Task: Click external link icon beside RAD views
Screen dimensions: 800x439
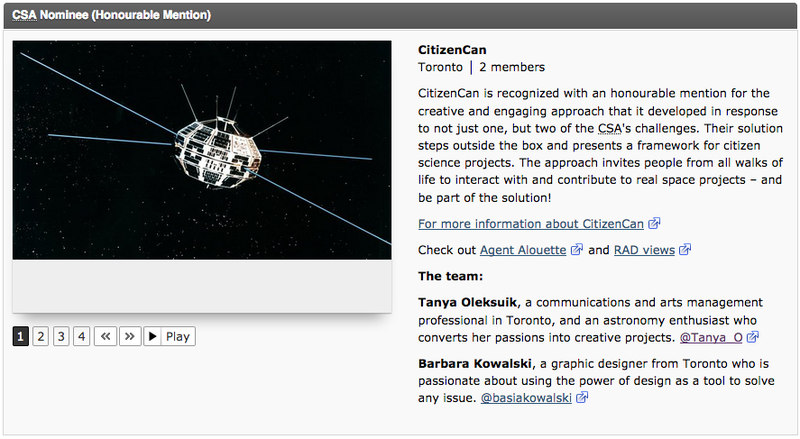Action: click(685, 250)
